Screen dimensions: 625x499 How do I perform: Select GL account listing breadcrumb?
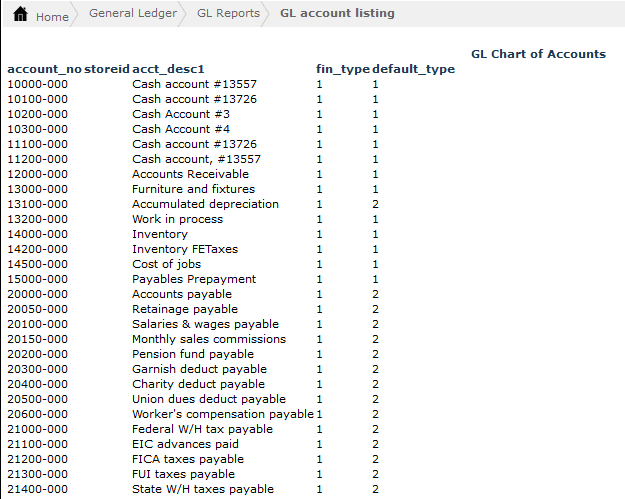[x=337, y=13]
